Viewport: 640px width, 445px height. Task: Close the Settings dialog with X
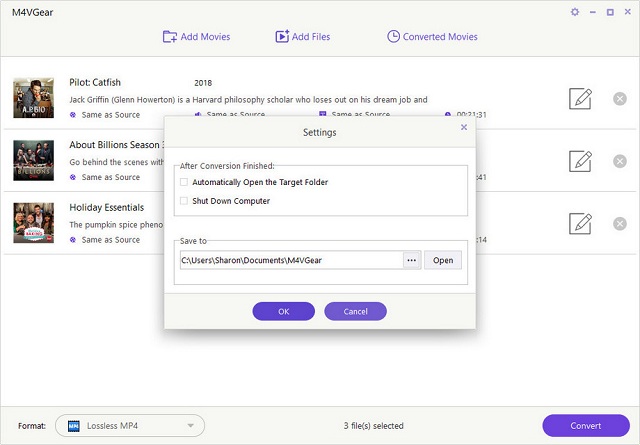pyautogui.click(x=463, y=127)
